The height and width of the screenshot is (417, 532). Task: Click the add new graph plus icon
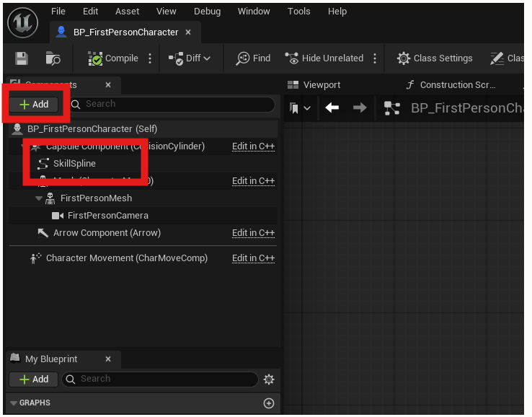269,403
